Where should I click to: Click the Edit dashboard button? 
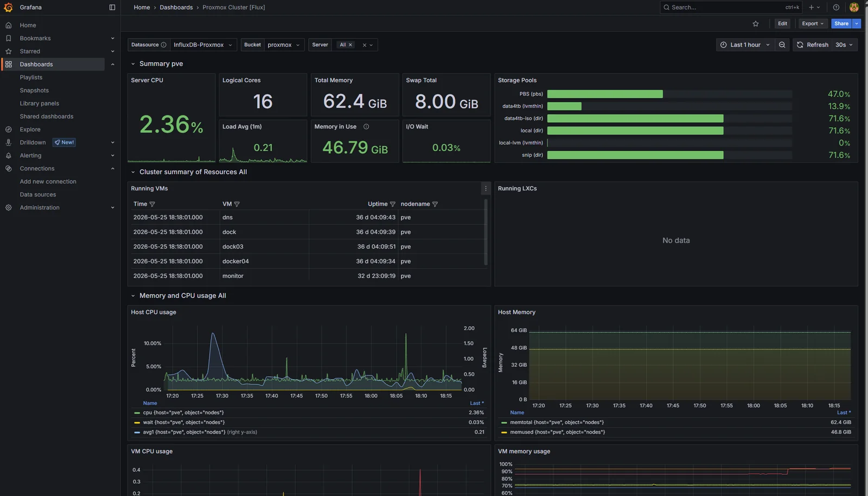point(782,24)
